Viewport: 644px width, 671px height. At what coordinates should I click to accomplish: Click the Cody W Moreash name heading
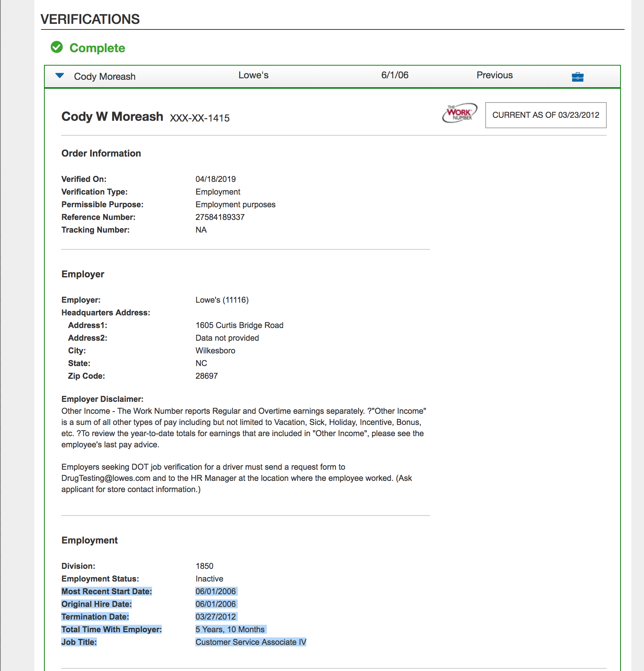112,117
